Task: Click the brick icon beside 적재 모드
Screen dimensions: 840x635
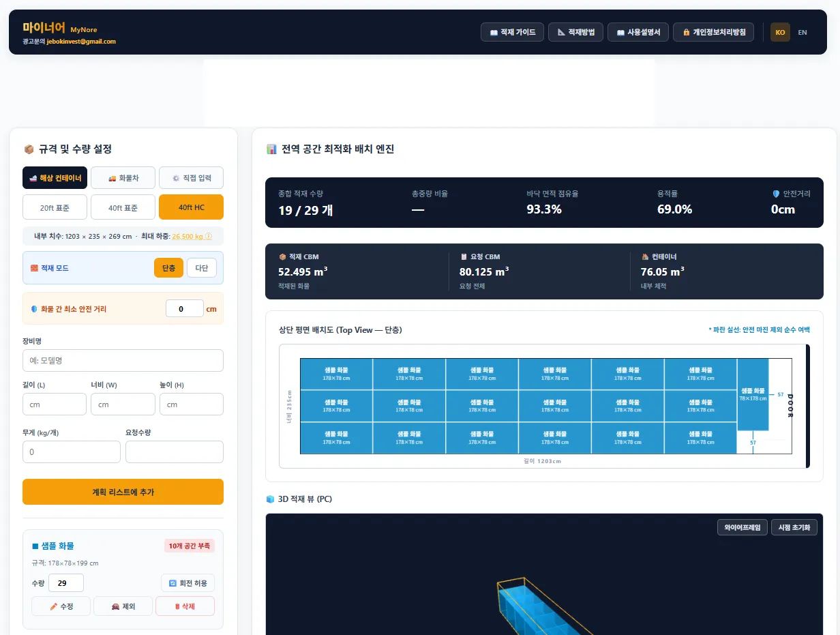Action: point(34,268)
